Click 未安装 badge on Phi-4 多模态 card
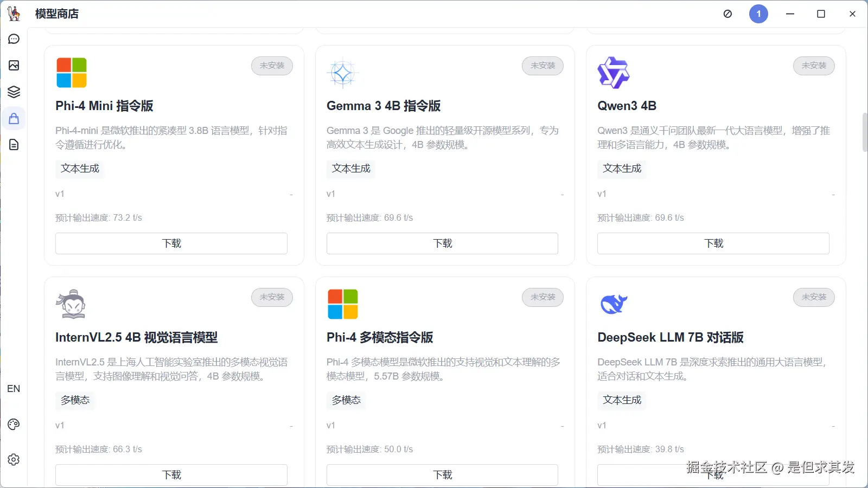This screenshot has width=868, height=488. click(x=543, y=297)
